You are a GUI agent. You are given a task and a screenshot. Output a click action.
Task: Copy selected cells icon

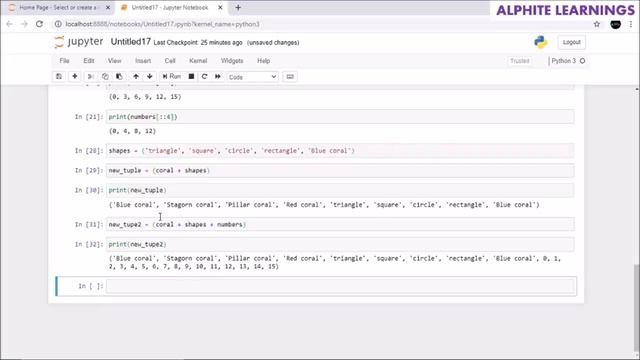pyautogui.click(x=105, y=77)
